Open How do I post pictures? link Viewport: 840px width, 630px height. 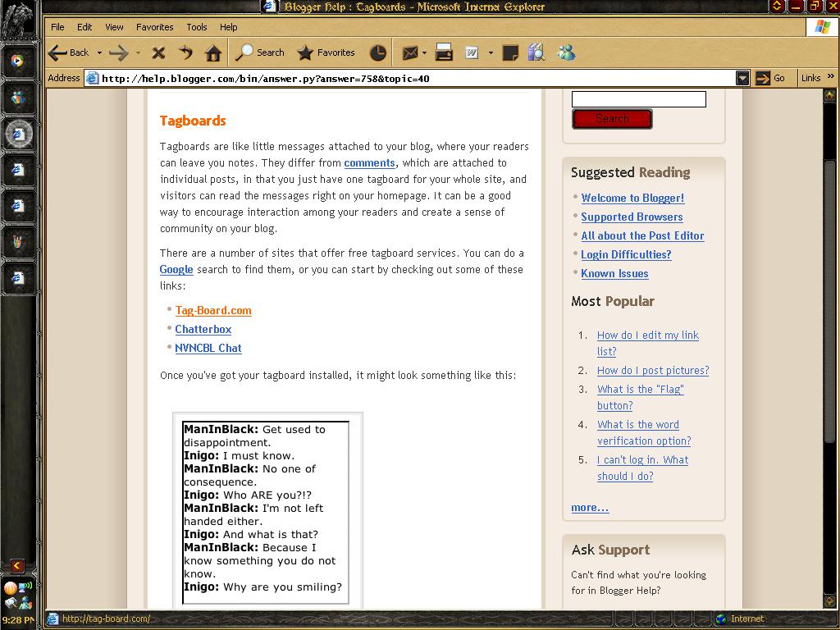653,370
